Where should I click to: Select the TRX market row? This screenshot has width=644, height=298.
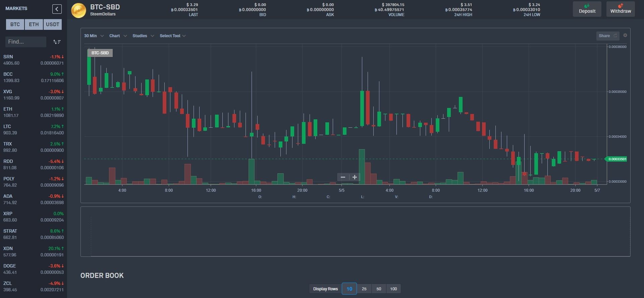(34, 147)
